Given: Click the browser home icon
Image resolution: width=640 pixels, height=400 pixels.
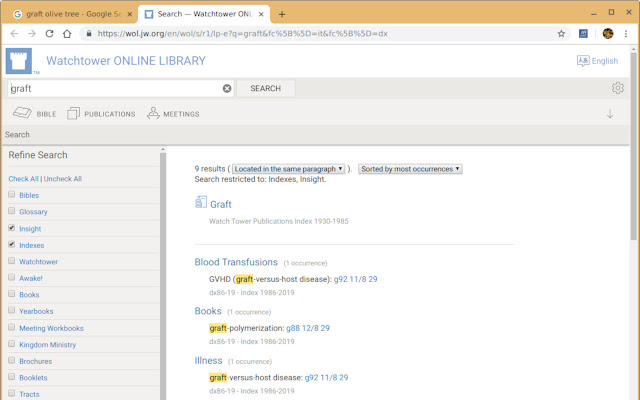Looking at the screenshot, I should pos(67,33).
